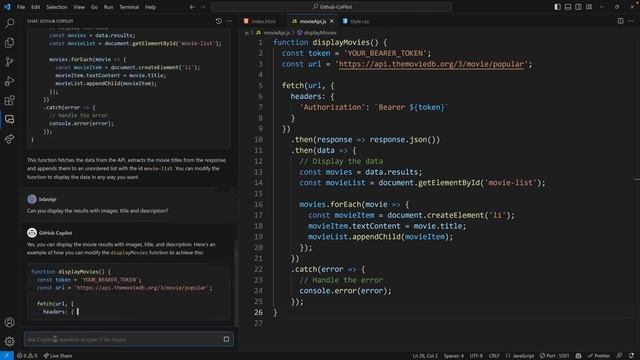Open the File menu
Screen dimensions: 640x360
click(x=21, y=7)
